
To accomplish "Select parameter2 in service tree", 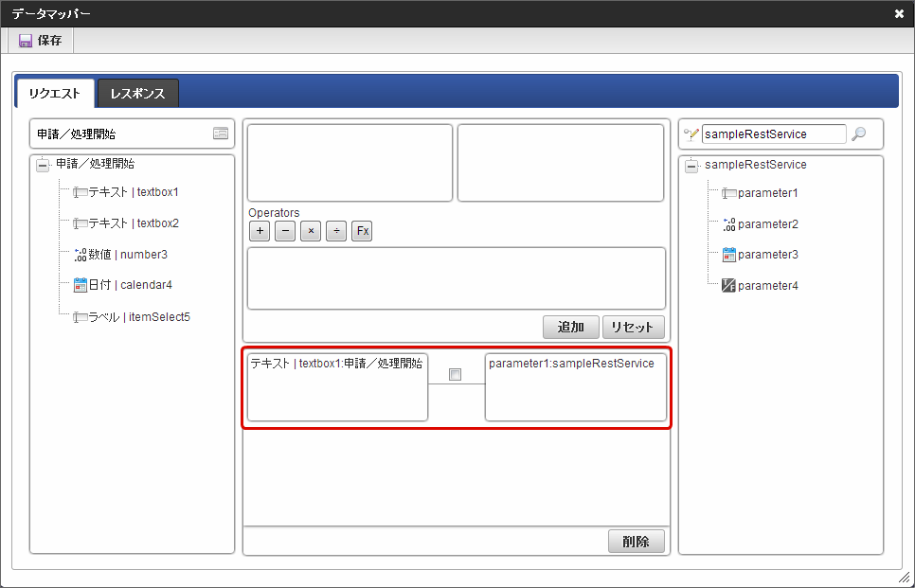I will tap(767, 224).
